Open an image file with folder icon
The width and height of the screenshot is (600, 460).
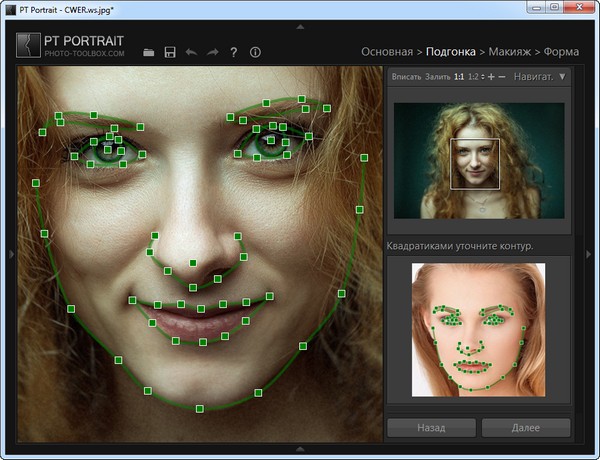click(149, 52)
